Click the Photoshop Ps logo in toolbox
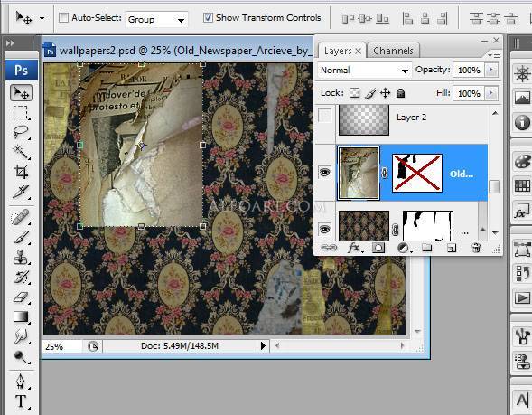 click(x=22, y=71)
